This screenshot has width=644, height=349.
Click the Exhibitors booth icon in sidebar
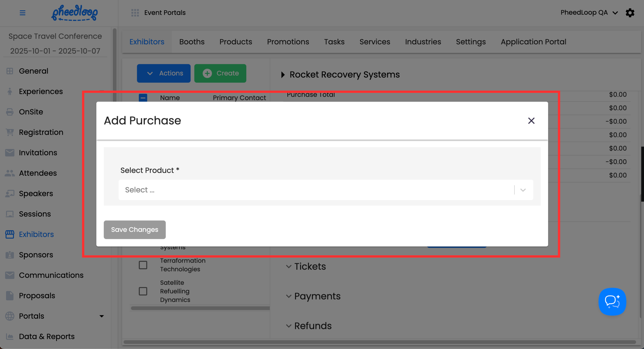(10, 234)
